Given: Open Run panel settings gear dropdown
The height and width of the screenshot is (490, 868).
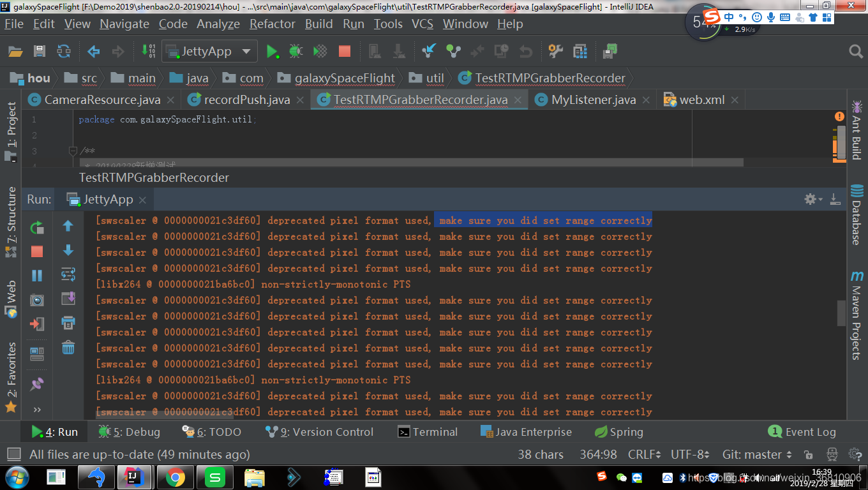Looking at the screenshot, I should coord(813,199).
